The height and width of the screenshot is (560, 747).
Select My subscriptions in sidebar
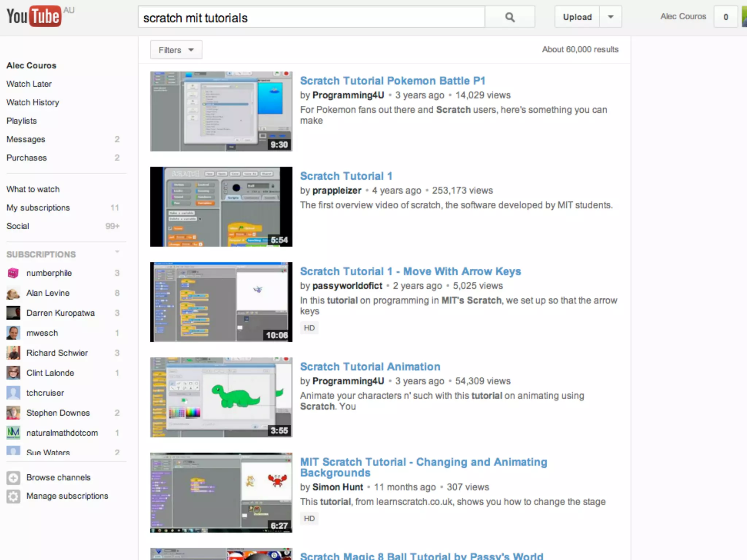click(38, 208)
